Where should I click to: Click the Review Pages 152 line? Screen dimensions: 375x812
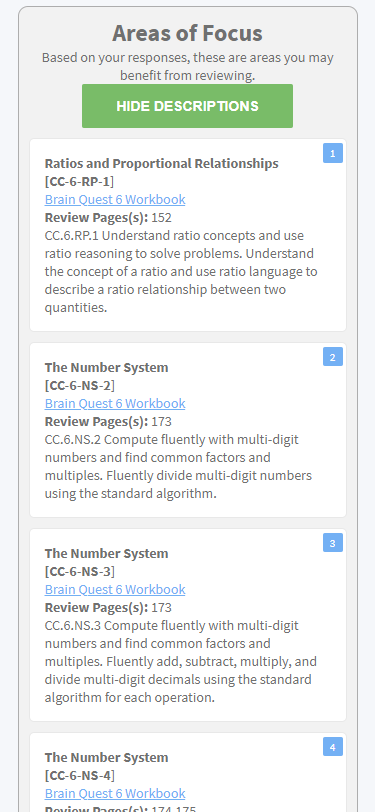[108, 218]
